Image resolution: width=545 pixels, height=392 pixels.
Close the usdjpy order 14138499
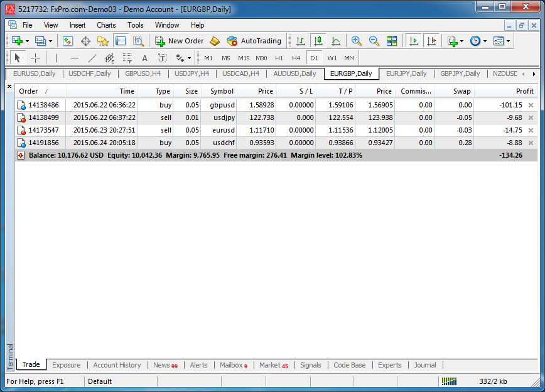[531, 117]
